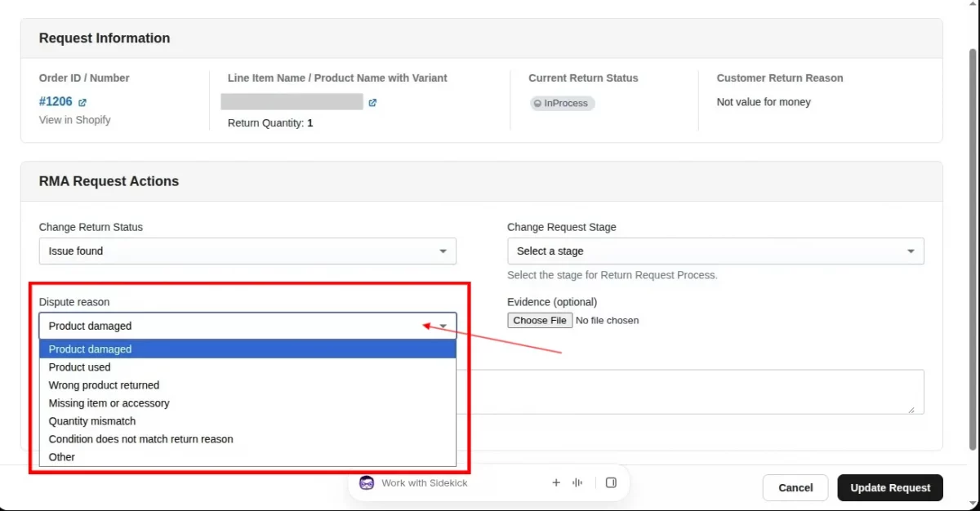Pick "Wrong product returned" option
The height and width of the screenshot is (511, 980).
247,385
